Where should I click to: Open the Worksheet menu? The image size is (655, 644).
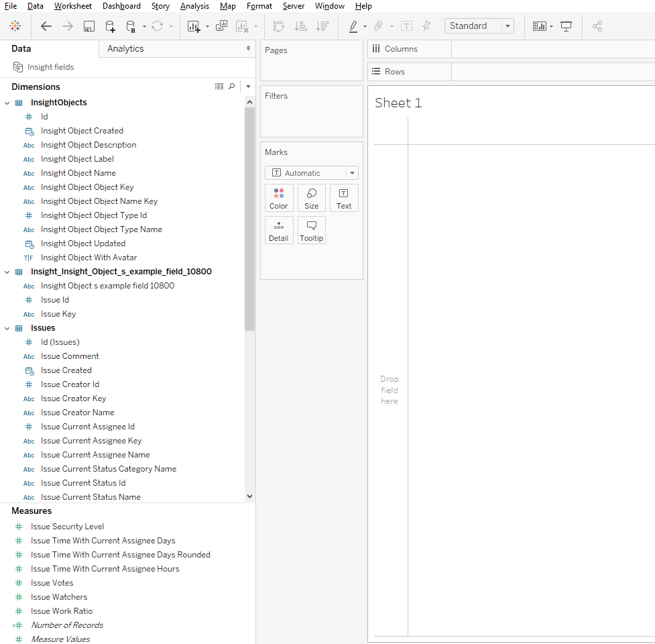point(73,6)
